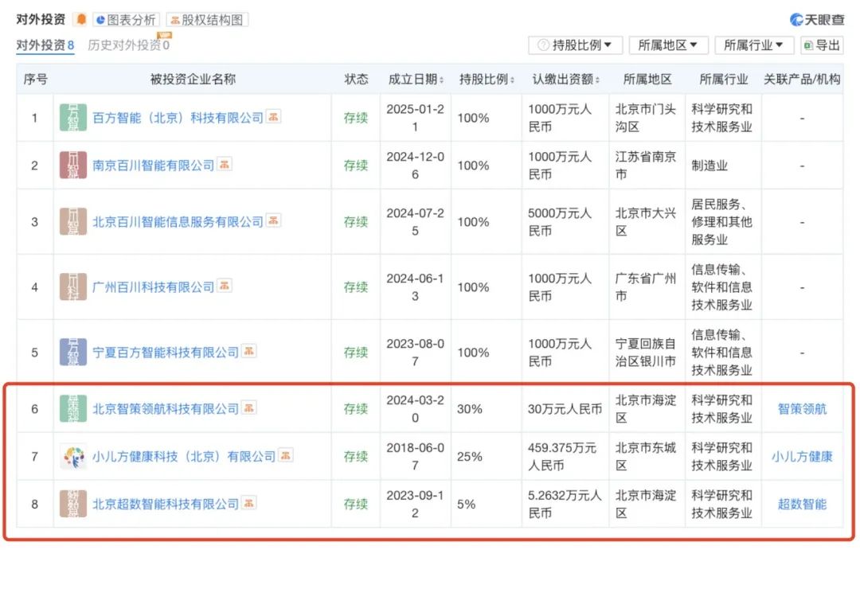Open equity structure icon beside 小儿方健康科技
Viewport: 860px width, 616px height.
click(287, 456)
